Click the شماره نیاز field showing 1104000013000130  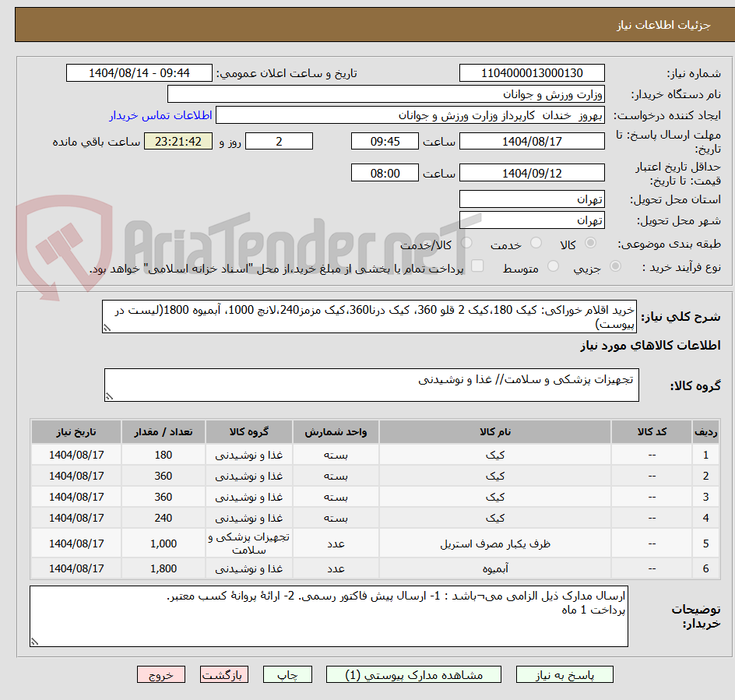tap(532, 72)
